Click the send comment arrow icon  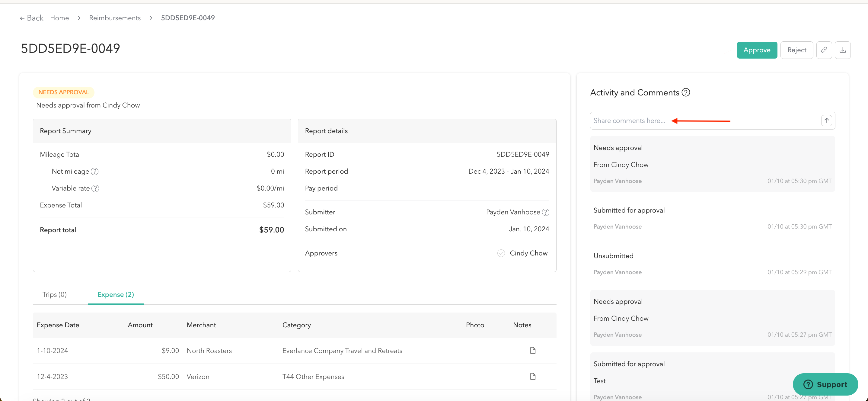826,120
